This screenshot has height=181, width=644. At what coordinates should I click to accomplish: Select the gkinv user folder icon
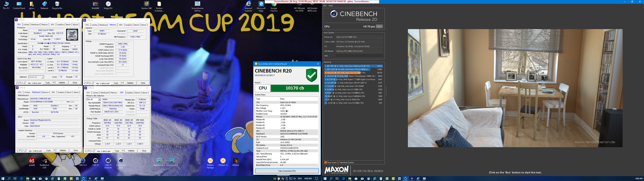point(32,5)
